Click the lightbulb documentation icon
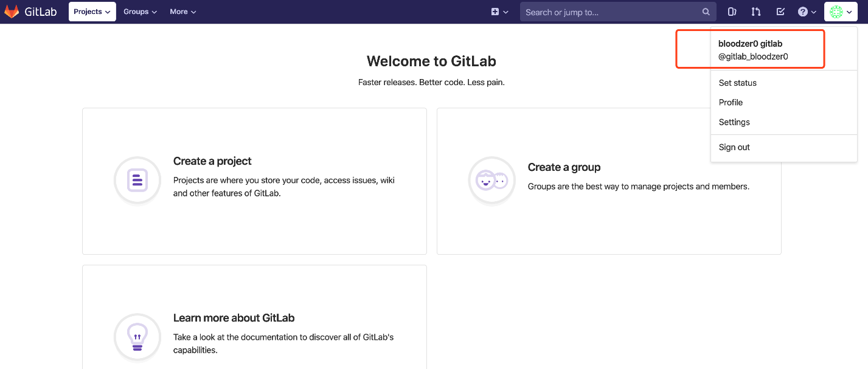This screenshot has height=369, width=868. pos(137,337)
